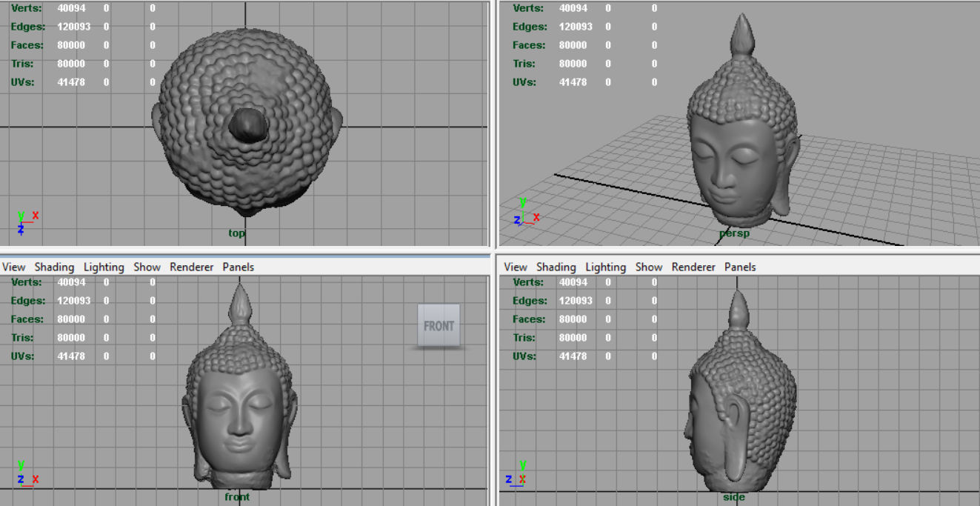Click the 'Faces:' label in top view
Image resolution: width=980 pixels, height=506 pixels.
[x=28, y=45]
